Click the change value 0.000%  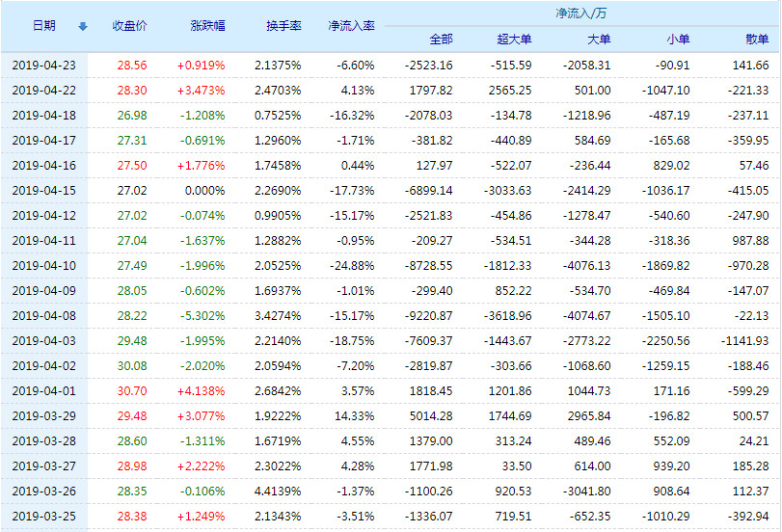click(x=205, y=191)
